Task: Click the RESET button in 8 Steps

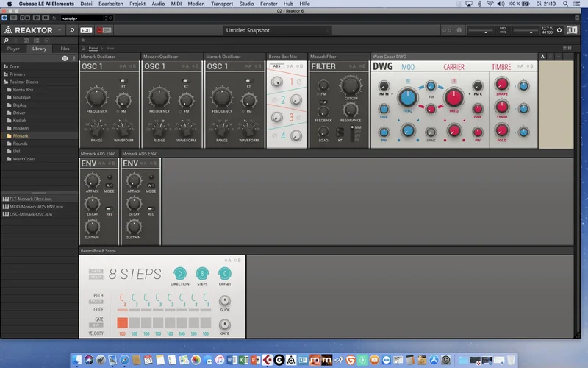Action: (96, 277)
